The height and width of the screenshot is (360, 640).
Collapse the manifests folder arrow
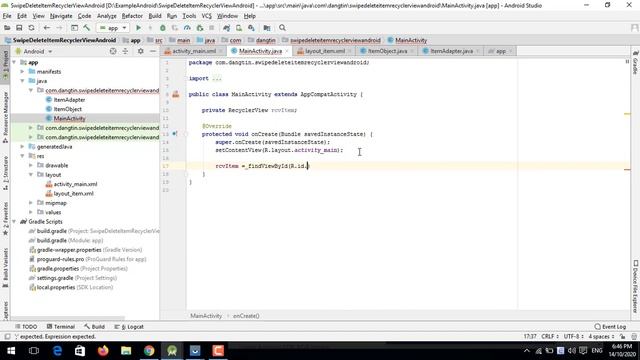pyautogui.click(x=22, y=71)
